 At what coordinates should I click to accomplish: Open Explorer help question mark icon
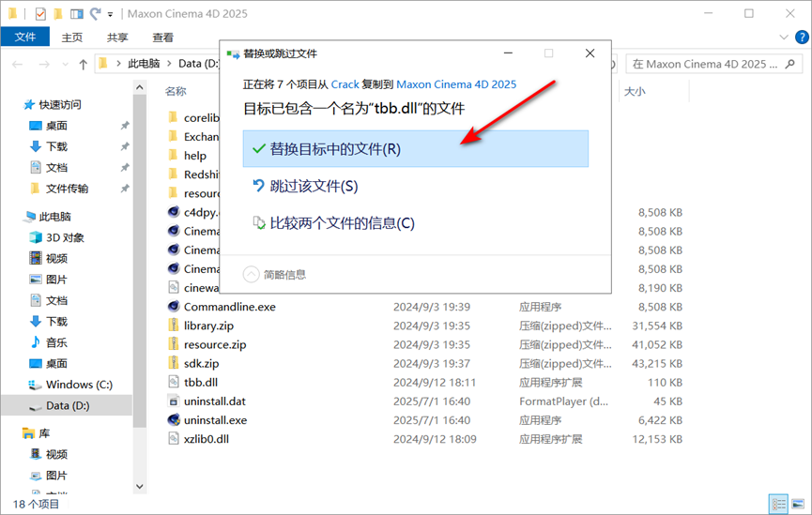[802, 38]
